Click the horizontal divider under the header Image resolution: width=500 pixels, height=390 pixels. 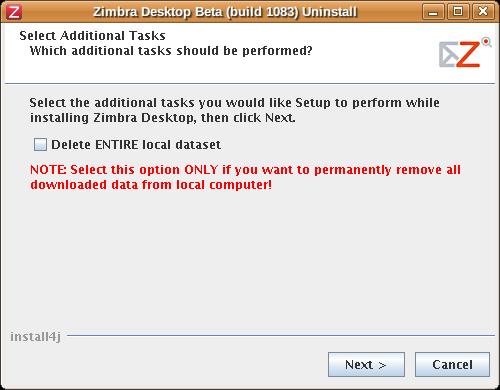point(250,83)
